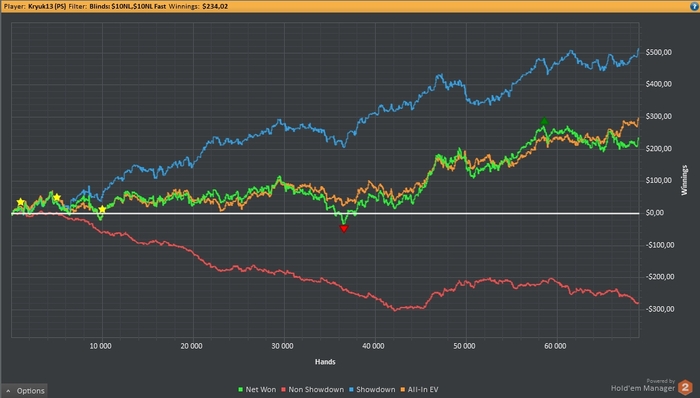Viewport: 700px width, 398px height.
Task: Toggle the Showdown legend entry
Action: click(x=372, y=390)
